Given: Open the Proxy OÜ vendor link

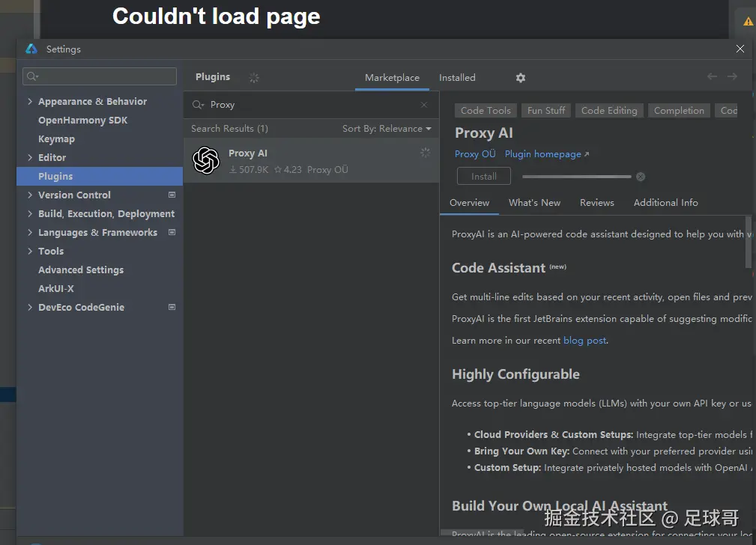Looking at the screenshot, I should coord(475,154).
